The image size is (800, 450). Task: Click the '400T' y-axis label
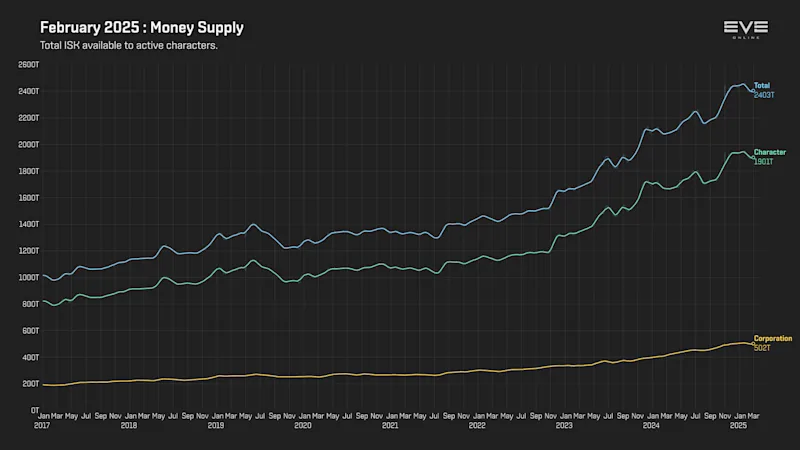(x=31, y=357)
